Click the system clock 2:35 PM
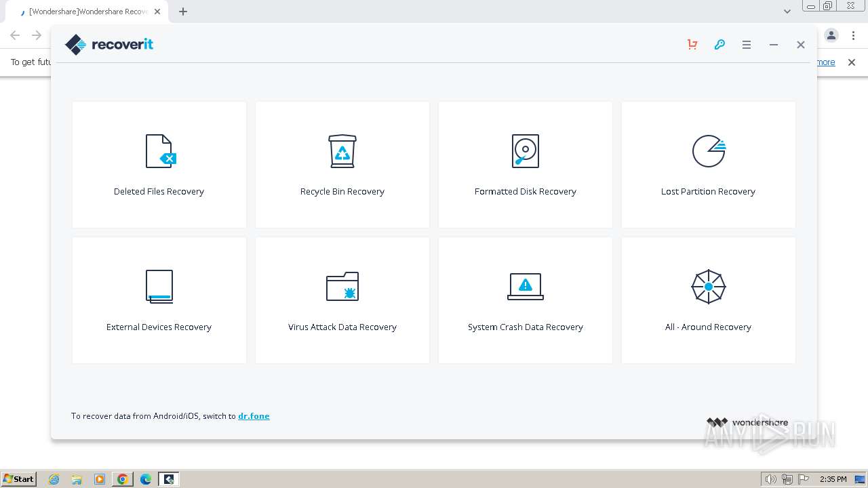This screenshot has height=488, width=868. pyautogui.click(x=833, y=479)
